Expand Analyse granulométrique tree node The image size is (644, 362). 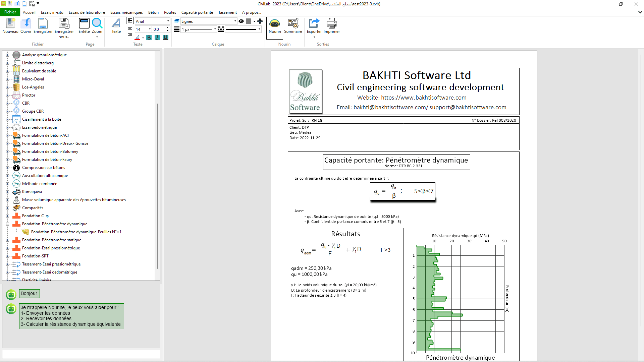(7, 55)
